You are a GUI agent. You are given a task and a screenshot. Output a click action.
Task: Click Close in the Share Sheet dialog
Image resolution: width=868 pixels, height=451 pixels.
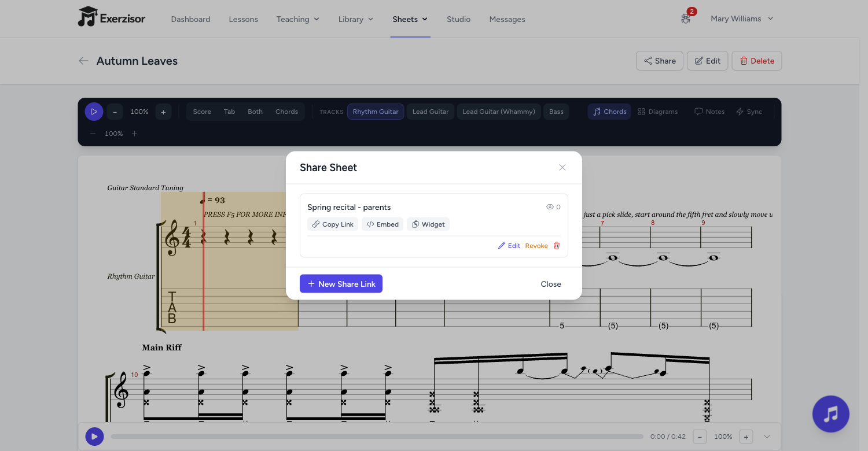coord(551,284)
